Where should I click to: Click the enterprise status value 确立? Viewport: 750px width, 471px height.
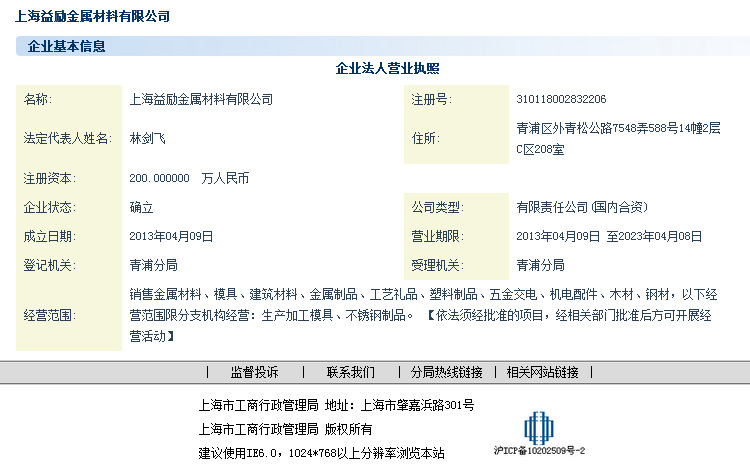pyautogui.click(x=141, y=207)
